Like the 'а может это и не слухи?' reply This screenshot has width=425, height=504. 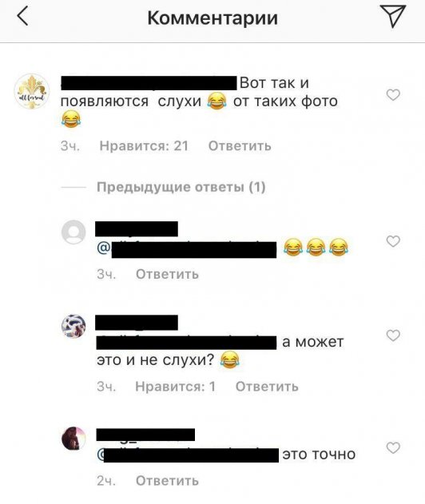pyautogui.click(x=393, y=335)
